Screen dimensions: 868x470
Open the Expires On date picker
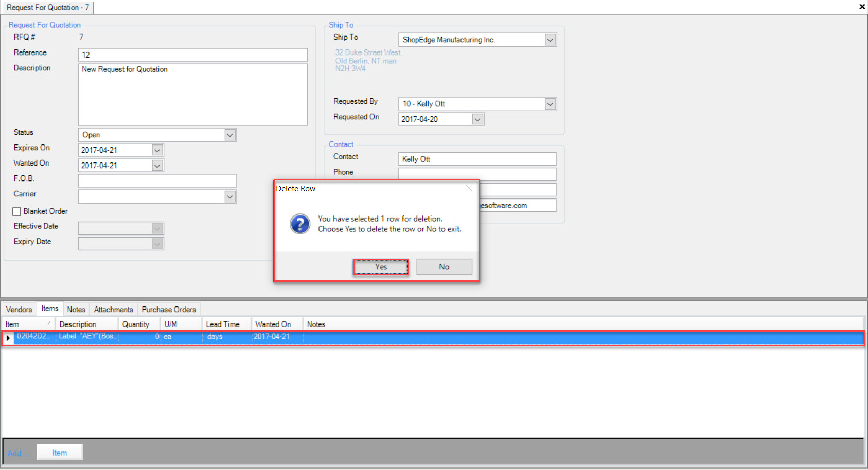pyautogui.click(x=157, y=150)
